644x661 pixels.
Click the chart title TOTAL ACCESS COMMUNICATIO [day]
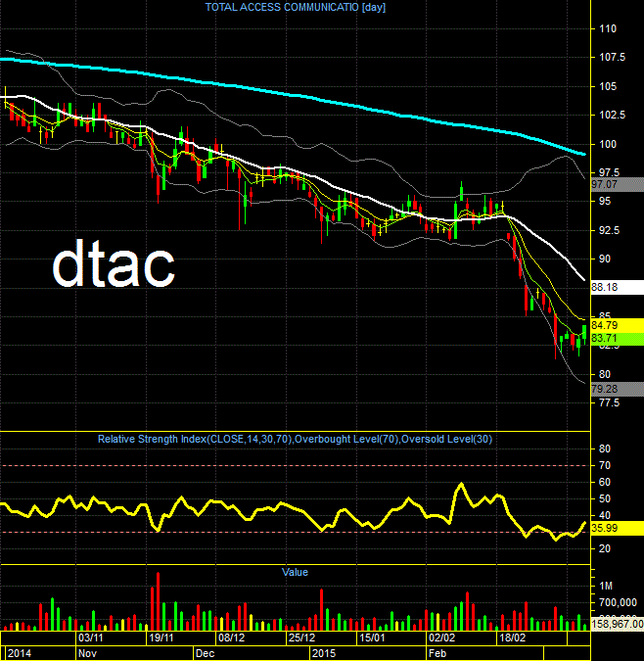296,7
